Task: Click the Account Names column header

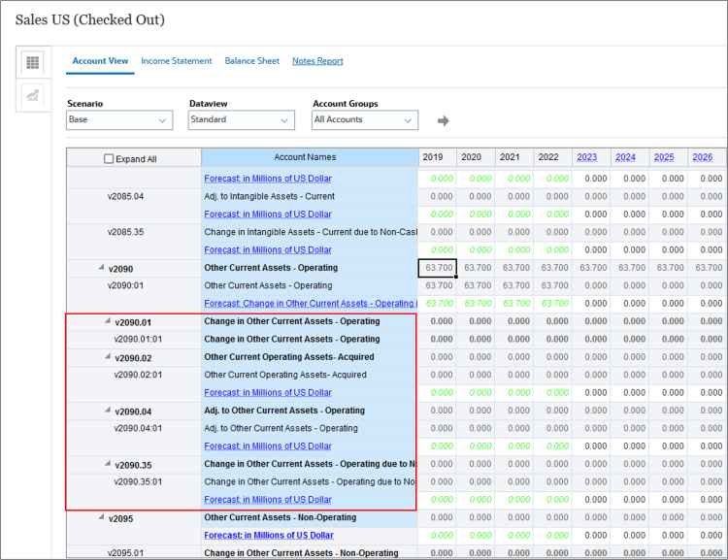Action: click(305, 157)
